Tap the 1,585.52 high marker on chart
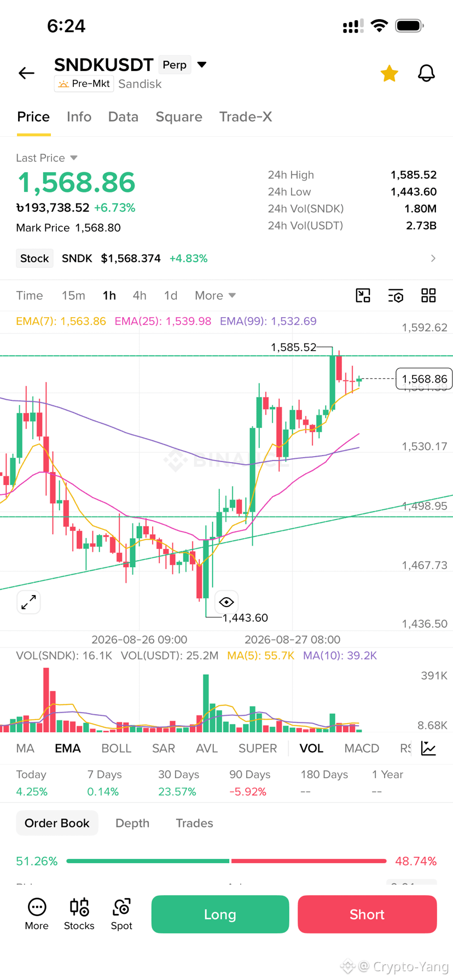The width and height of the screenshot is (453, 980). pyautogui.click(x=293, y=347)
